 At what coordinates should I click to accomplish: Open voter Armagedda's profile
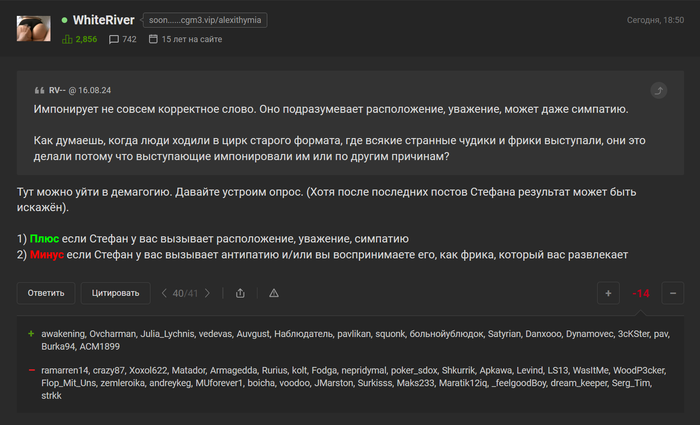click(233, 371)
